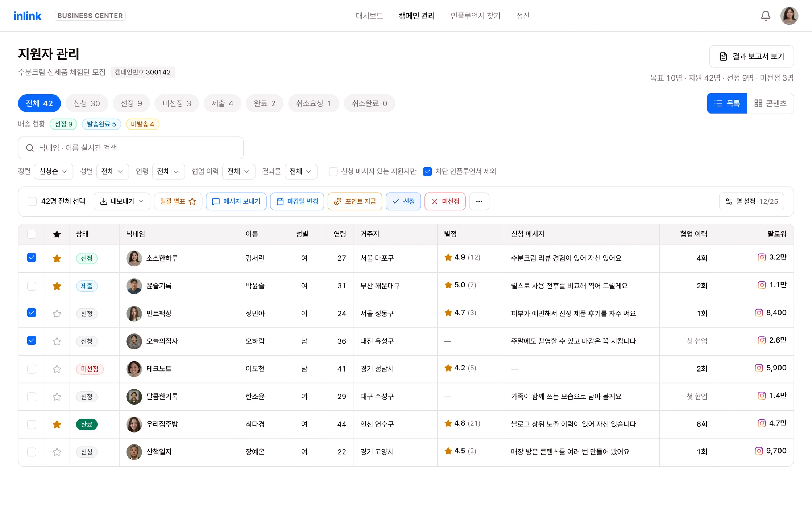Open the 정렬 신청순 dropdown

(x=53, y=171)
